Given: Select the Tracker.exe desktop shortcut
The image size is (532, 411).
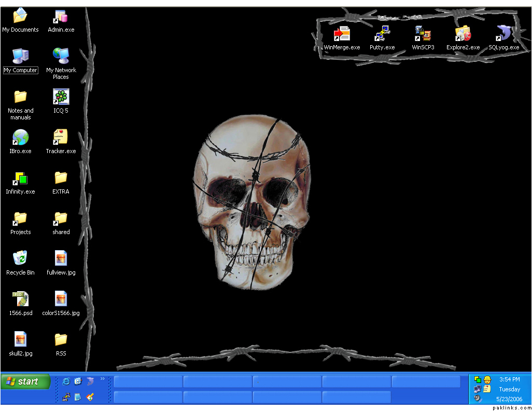Looking at the screenshot, I should coord(61,138).
